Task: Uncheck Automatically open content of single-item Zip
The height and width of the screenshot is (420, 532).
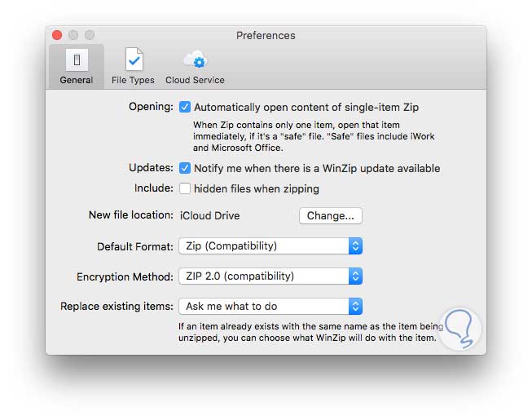Action: tap(185, 107)
